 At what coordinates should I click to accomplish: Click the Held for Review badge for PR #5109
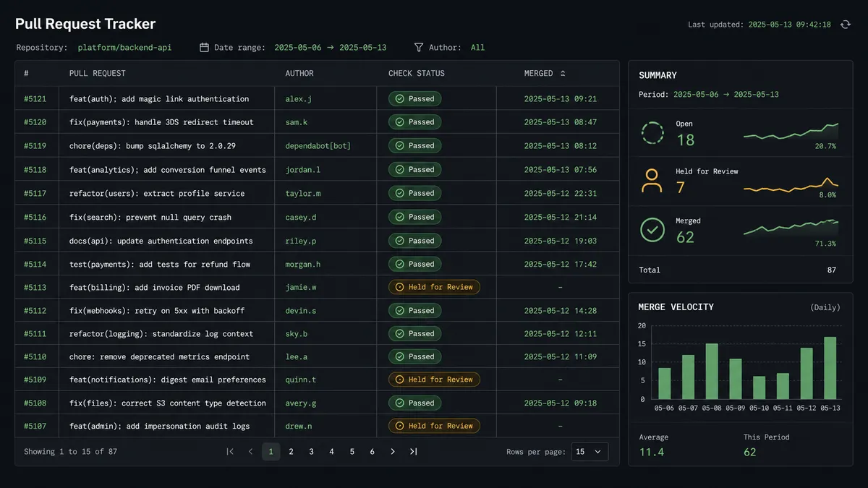[x=434, y=380]
